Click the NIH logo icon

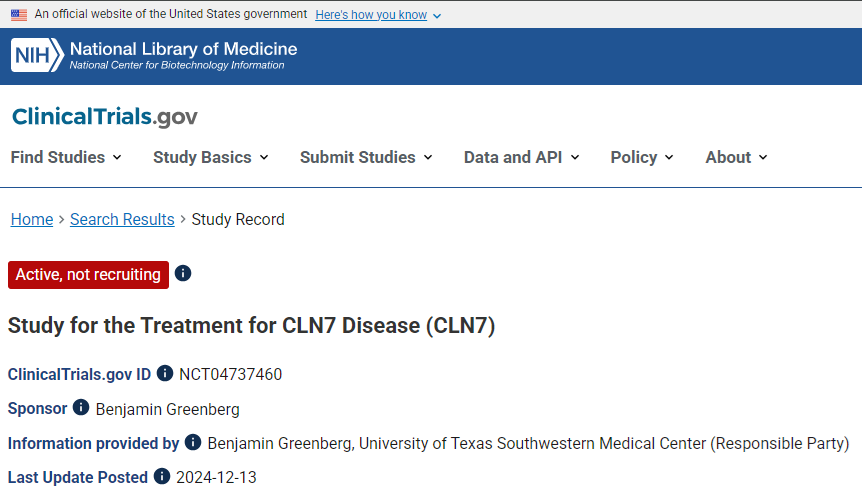point(37,55)
